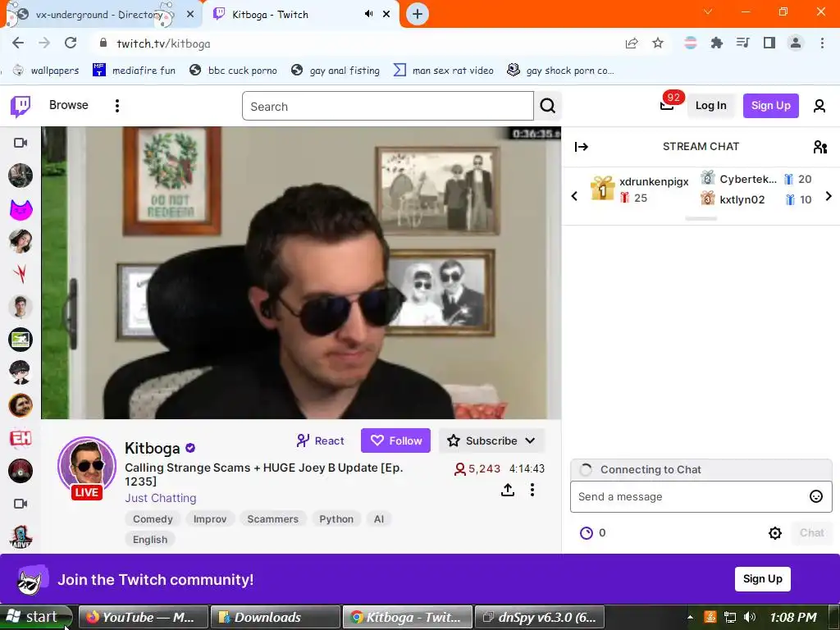This screenshot has width=840, height=630.
Task: Expand the Subscribe dropdown
Action: (x=530, y=441)
